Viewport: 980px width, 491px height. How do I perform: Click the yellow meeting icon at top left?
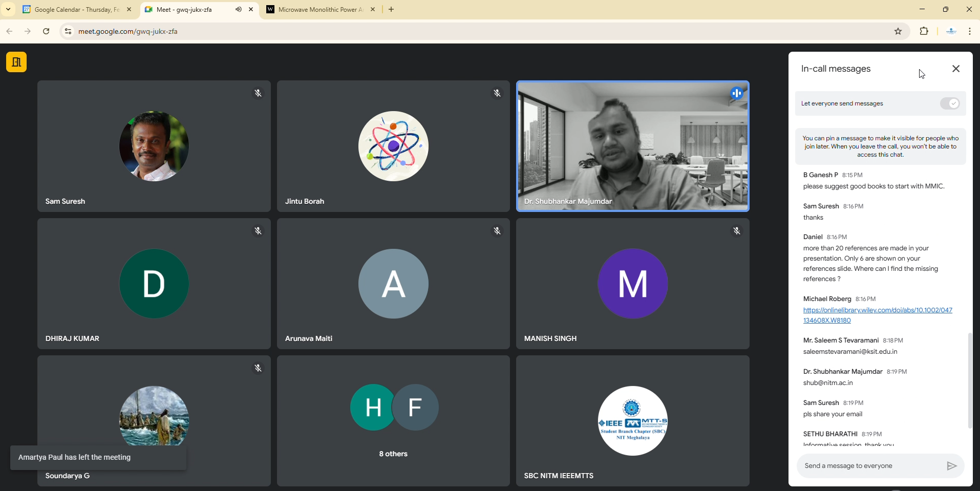pyautogui.click(x=16, y=62)
